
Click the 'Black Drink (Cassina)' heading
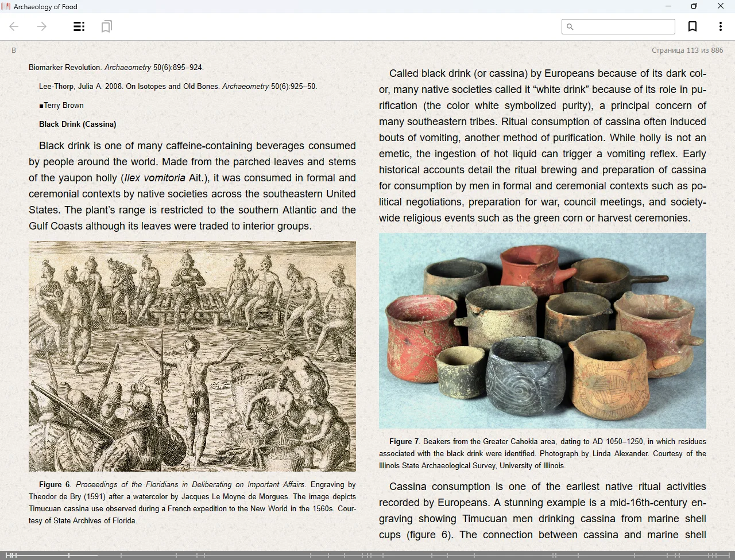tap(78, 124)
